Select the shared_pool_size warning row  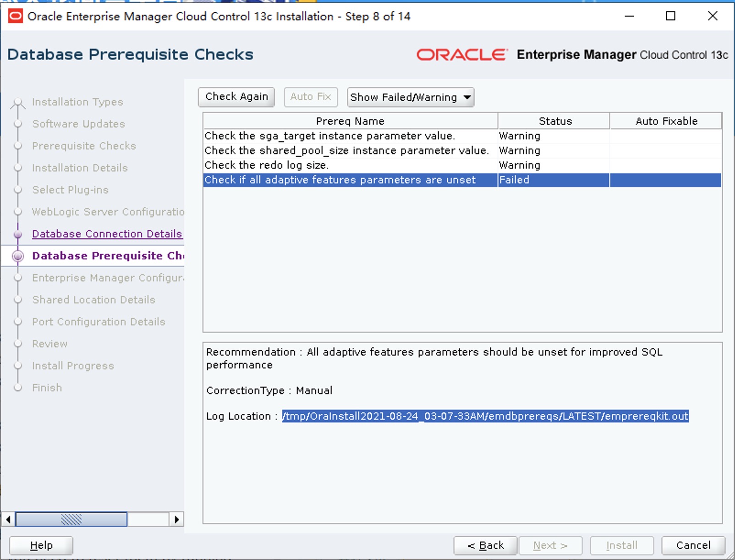[347, 150]
